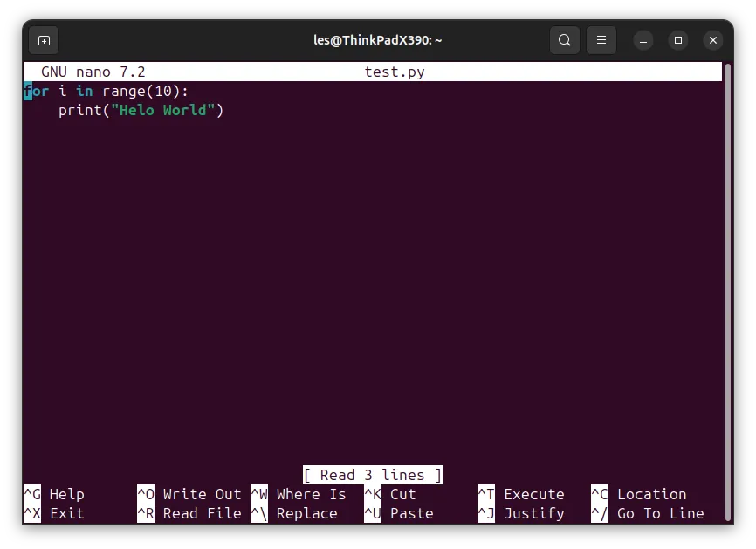Click the terminal search magnifier icon
The width and height of the screenshot is (756, 549).
[565, 40]
